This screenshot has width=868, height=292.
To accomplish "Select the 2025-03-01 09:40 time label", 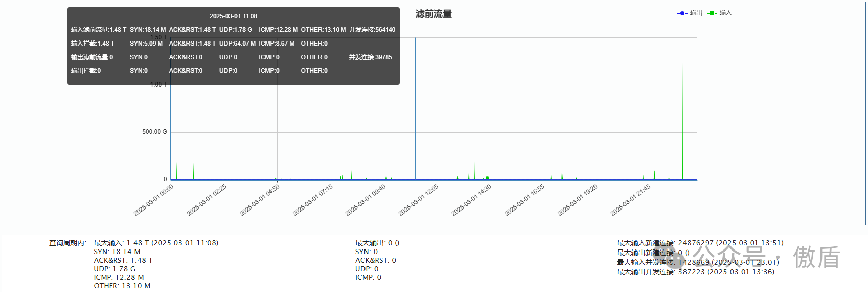I will click(x=366, y=200).
